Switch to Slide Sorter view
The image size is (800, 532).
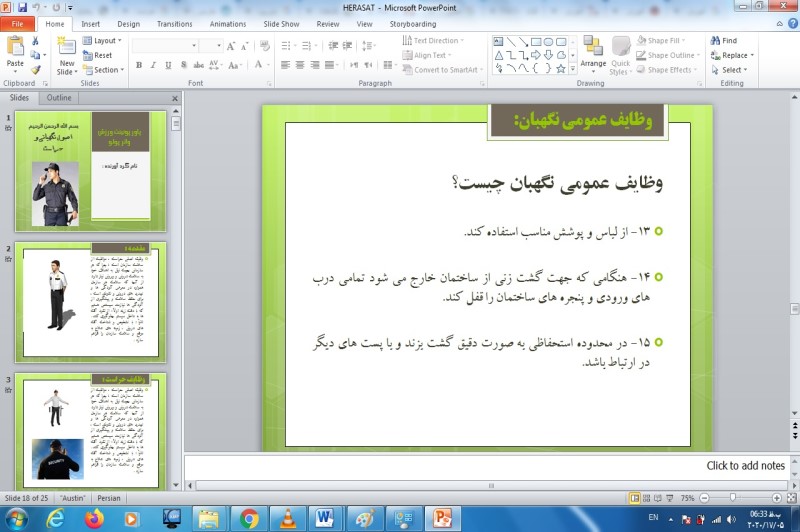647,497
